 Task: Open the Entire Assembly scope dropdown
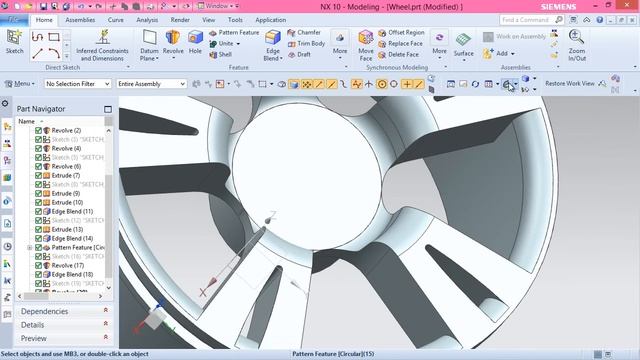[x=151, y=84]
